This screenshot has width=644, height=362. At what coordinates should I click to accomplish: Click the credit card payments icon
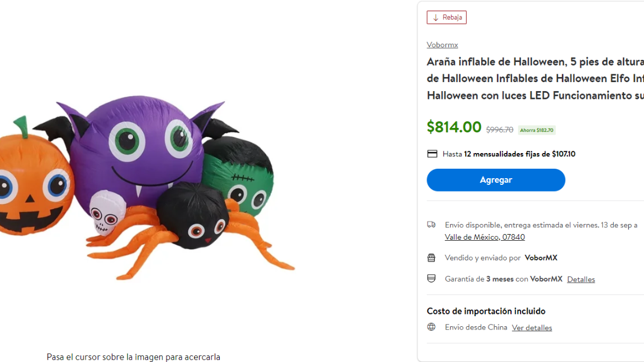pos(431,153)
